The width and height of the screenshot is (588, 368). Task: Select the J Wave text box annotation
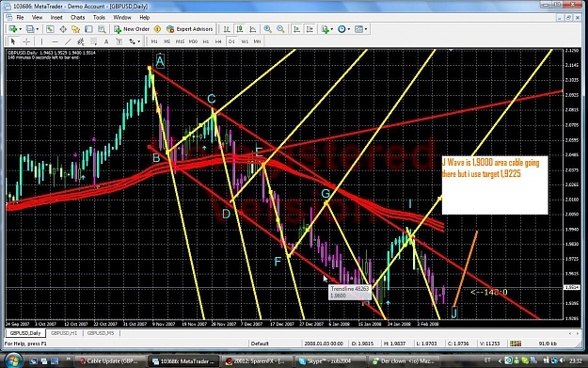click(495, 184)
